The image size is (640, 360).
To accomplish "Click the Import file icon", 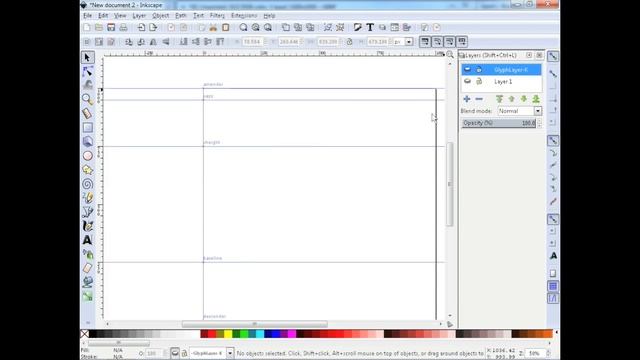I will tap(141, 27).
